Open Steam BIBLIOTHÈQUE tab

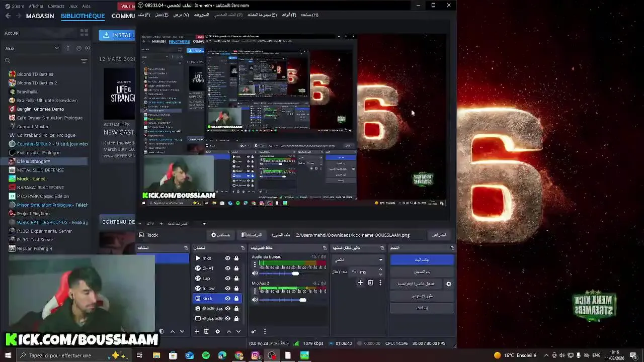(83, 16)
